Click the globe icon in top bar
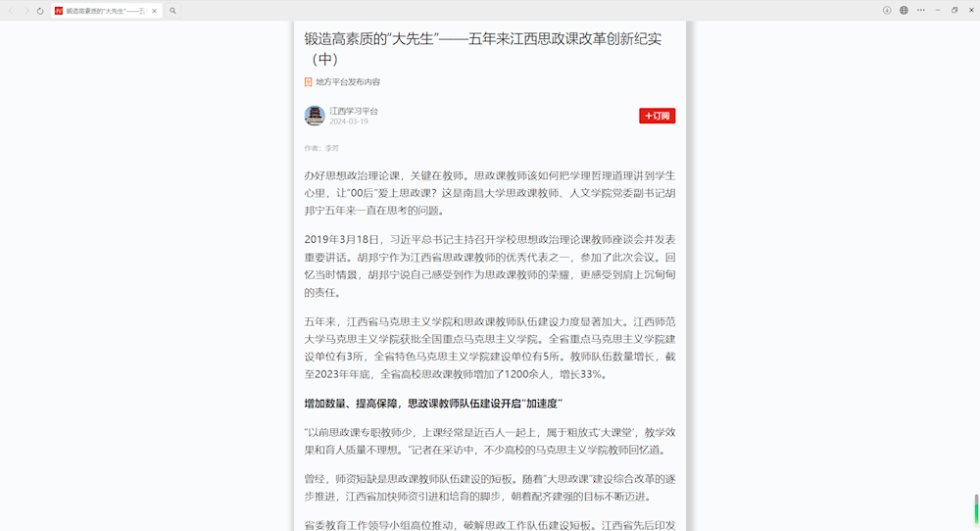The height and width of the screenshot is (531, 980). 904,10
